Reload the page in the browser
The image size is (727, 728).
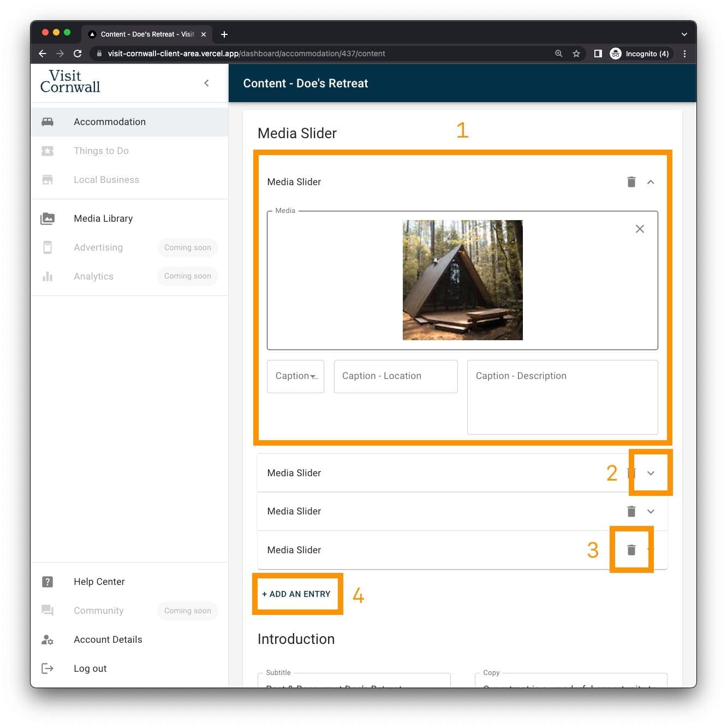click(x=78, y=54)
